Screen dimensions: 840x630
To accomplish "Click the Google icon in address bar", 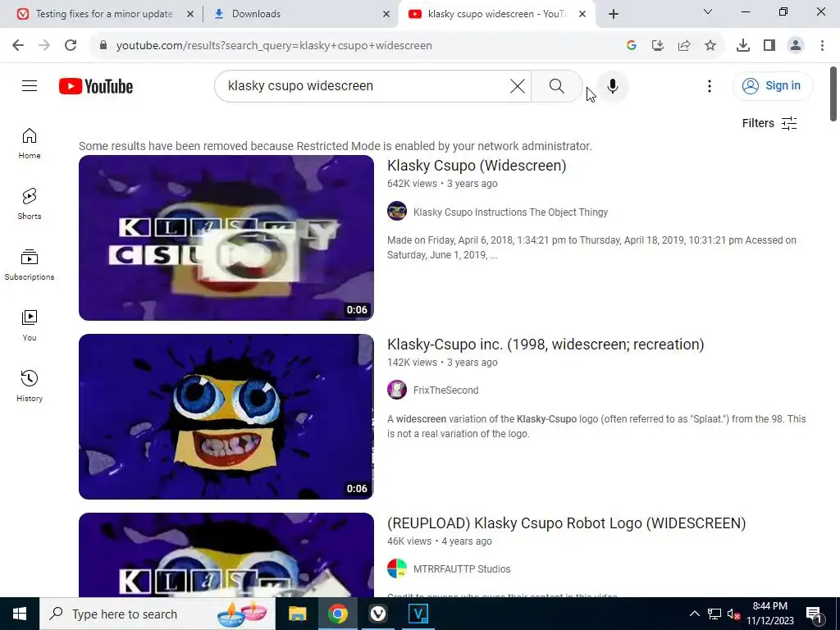I will [x=631, y=45].
